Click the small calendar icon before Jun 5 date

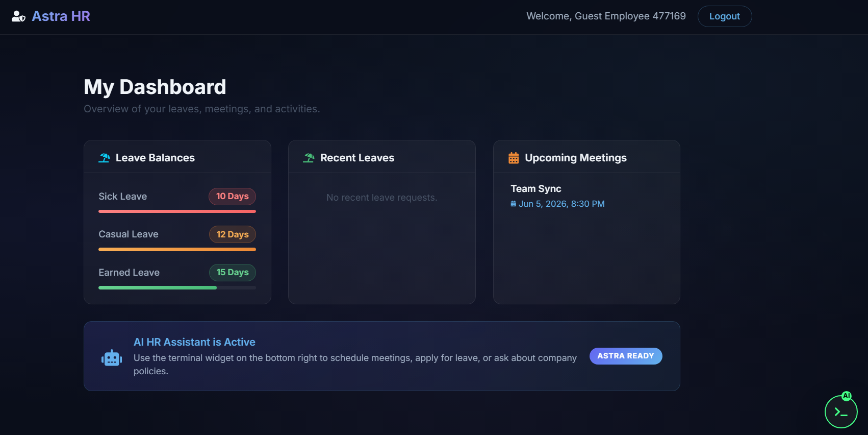point(514,204)
